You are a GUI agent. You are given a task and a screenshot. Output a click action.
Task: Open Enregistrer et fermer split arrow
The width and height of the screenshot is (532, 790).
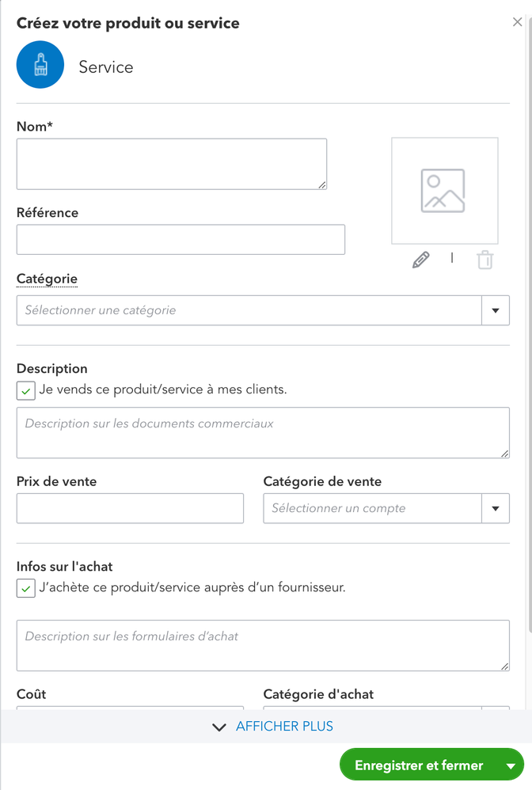click(511, 765)
